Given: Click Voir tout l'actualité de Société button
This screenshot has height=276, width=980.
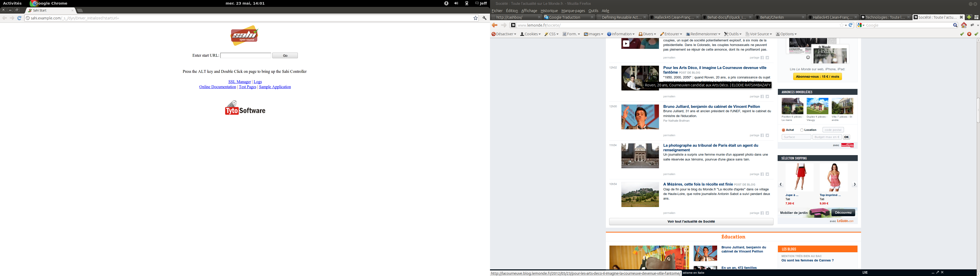Looking at the screenshot, I should pyautogui.click(x=691, y=222).
